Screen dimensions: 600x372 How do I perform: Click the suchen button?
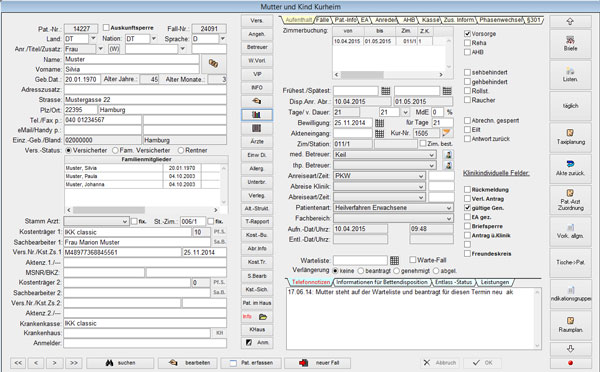pos(120,363)
